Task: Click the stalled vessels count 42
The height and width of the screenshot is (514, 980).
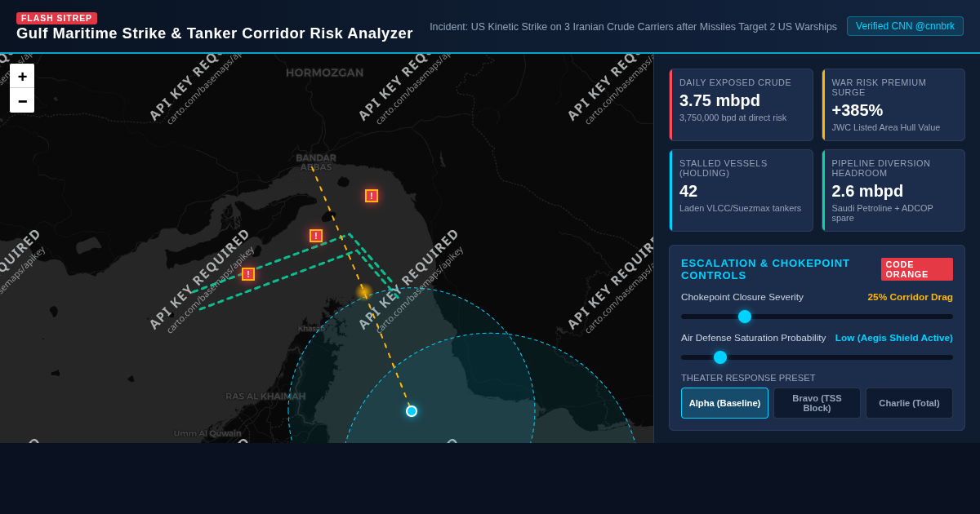Action: 688,191
